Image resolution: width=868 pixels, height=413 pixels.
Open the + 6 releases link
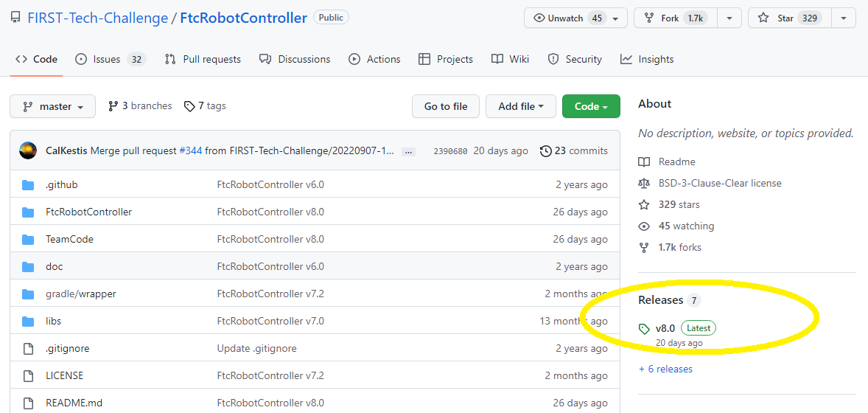pos(665,369)
